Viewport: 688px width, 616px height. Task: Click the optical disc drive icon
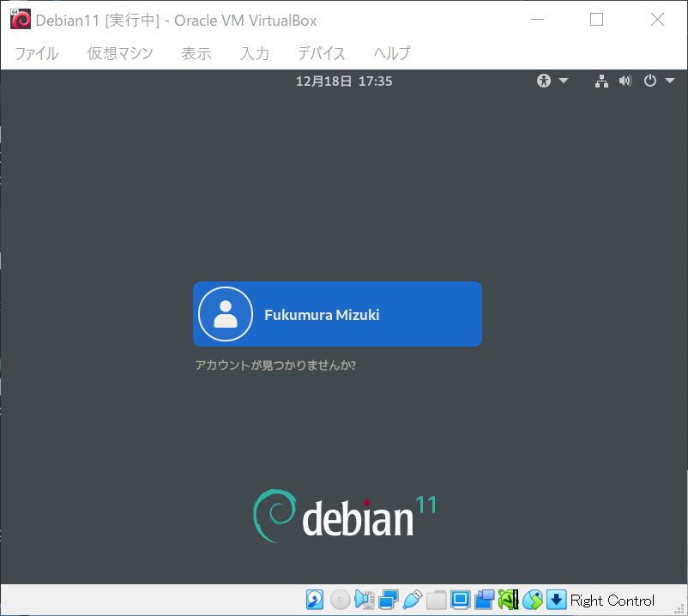point(340,600)
